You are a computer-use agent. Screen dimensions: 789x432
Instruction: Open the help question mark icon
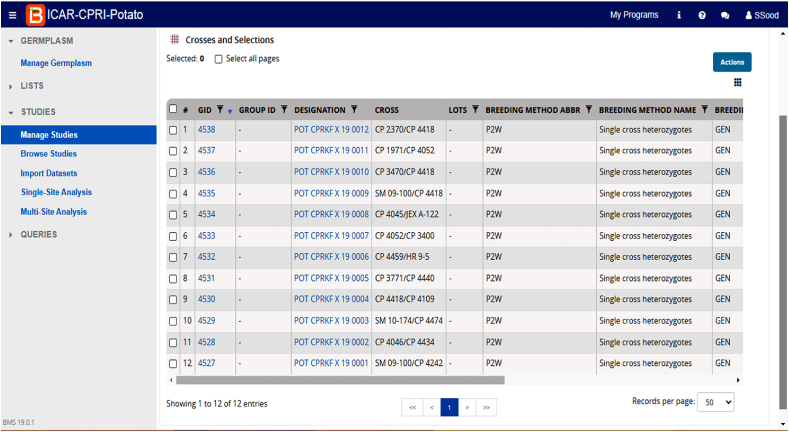pyautogui.click(x=702, y=15)
